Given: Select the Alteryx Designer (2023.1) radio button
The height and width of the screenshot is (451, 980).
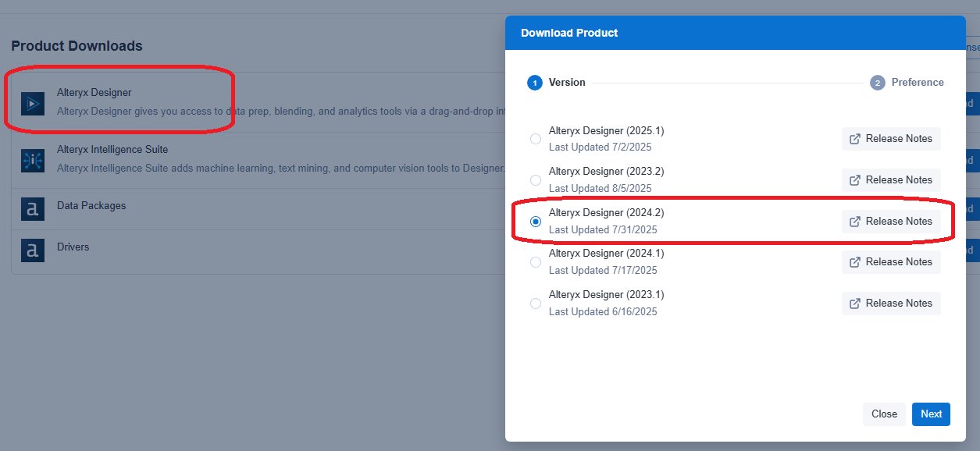Looking at the screenshot, I should pyautogui.click(x=536, y=303).
